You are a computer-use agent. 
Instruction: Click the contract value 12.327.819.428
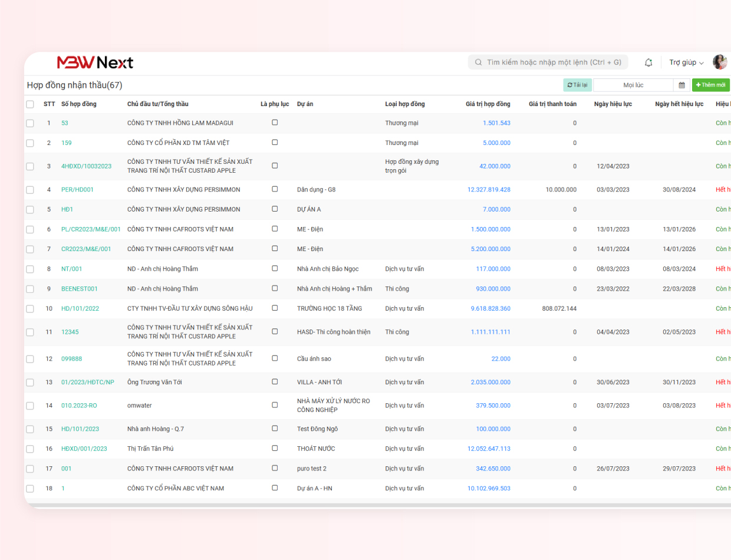(489, 190)
